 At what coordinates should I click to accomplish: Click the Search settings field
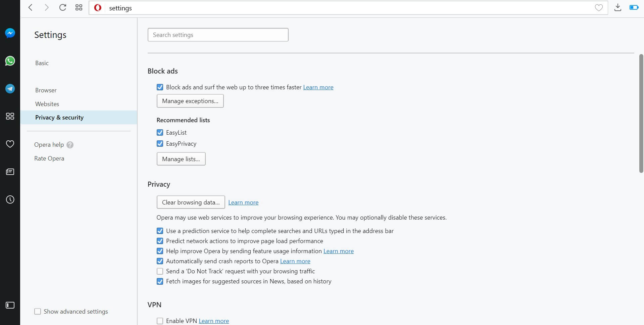coord(218,35)
